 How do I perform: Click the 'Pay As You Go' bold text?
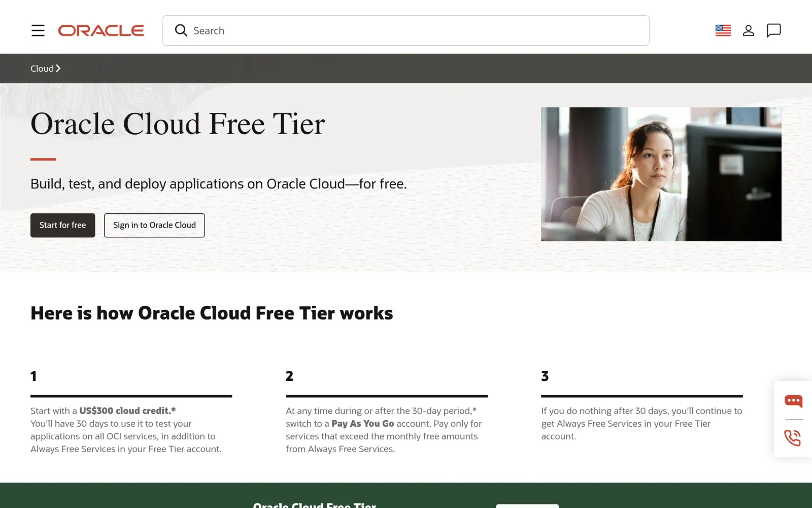(x=362, y=423)
